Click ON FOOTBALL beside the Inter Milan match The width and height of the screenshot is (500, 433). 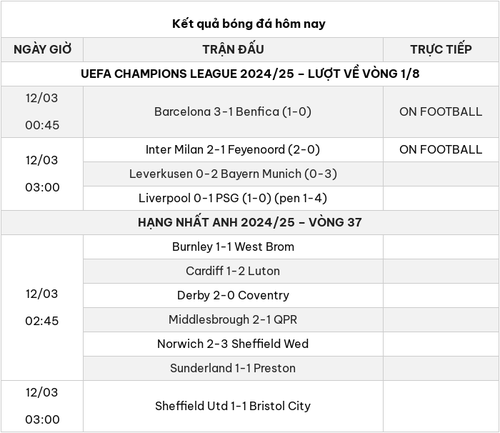[x=441, y=149]
